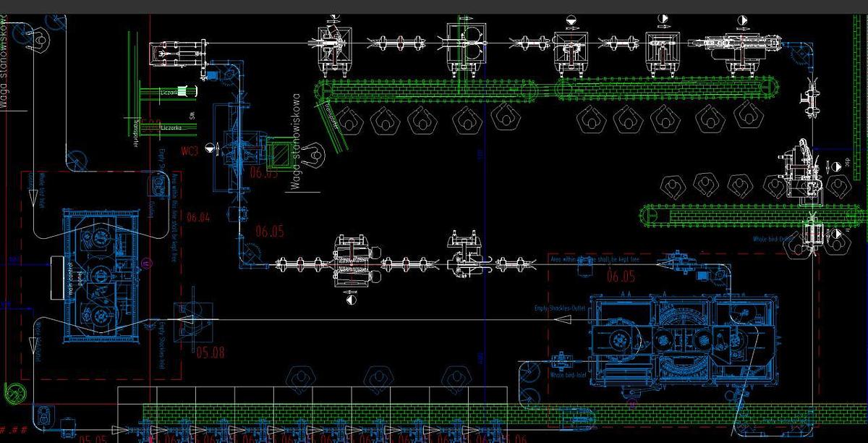The width and height of the screenshot is (868, 443).
Task: Click the half-filled circle symbol beside WC3
Action: click(210, 147)
